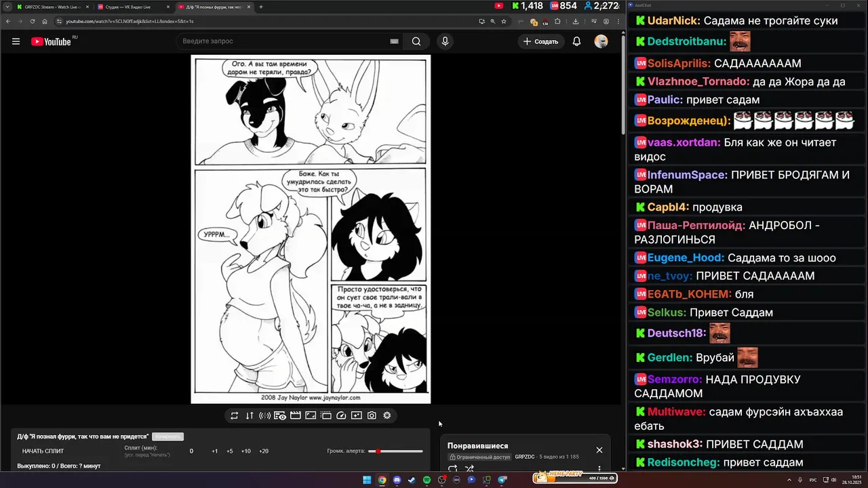Image resolution: width=868 pixels, height=488 pixels.
Task: Click the Ограниченный доступ privacy badge
Action: (479, 457)
